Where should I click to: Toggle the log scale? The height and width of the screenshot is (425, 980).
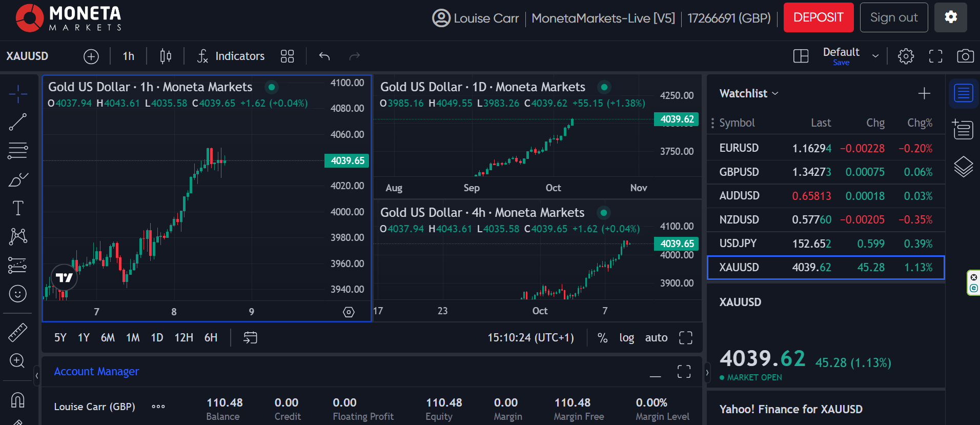(626, 338)
